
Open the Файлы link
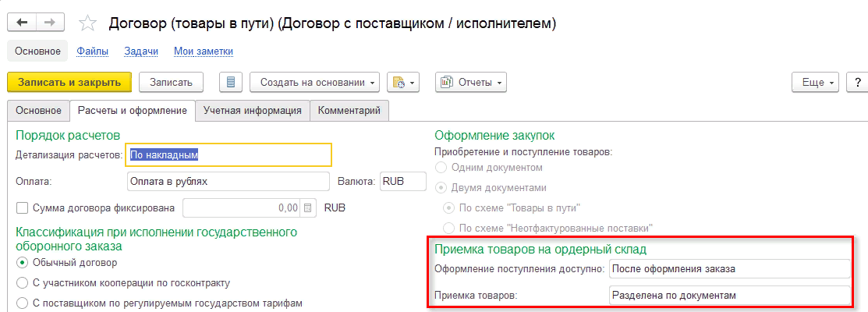click(x=92, y=51)
